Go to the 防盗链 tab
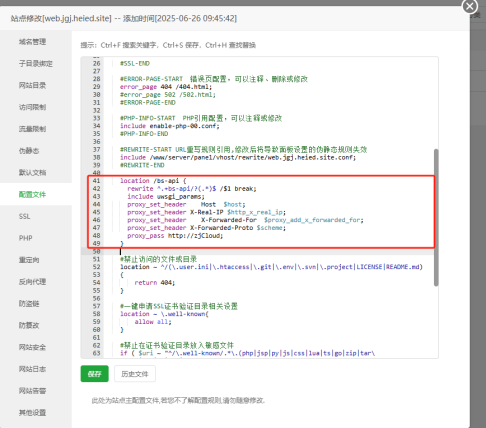 point(29,304)
